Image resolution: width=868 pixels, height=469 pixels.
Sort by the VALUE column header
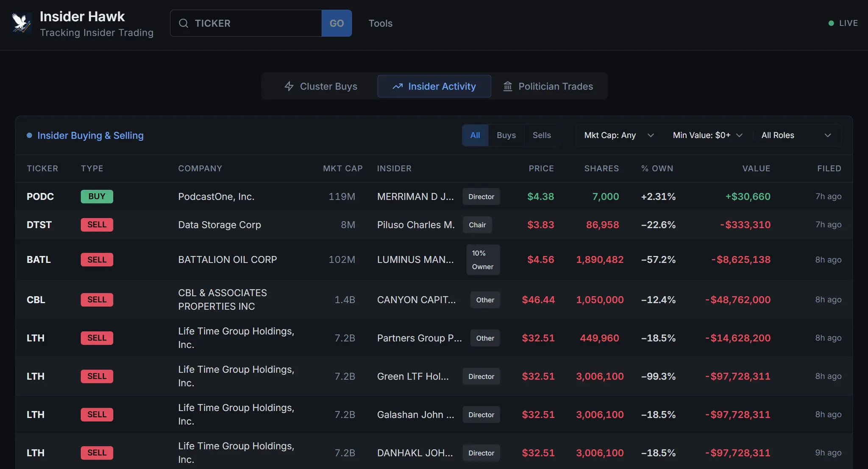point(756,168)
